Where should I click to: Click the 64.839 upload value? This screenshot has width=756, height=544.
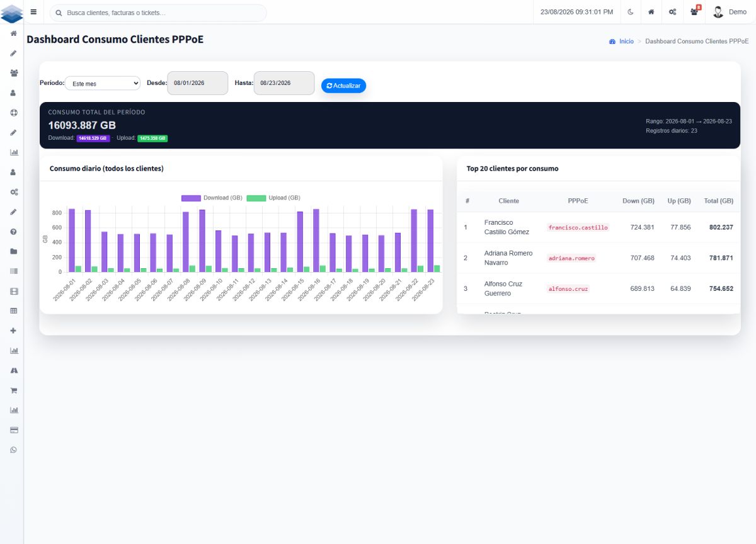(680, 289)
